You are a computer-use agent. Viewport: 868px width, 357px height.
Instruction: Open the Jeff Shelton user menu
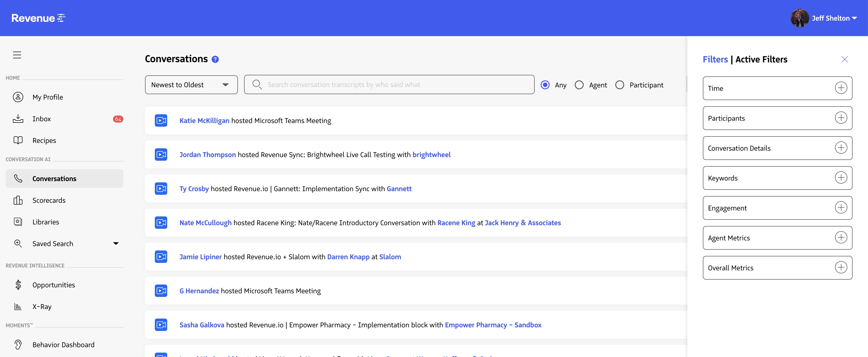coord(834,18)
